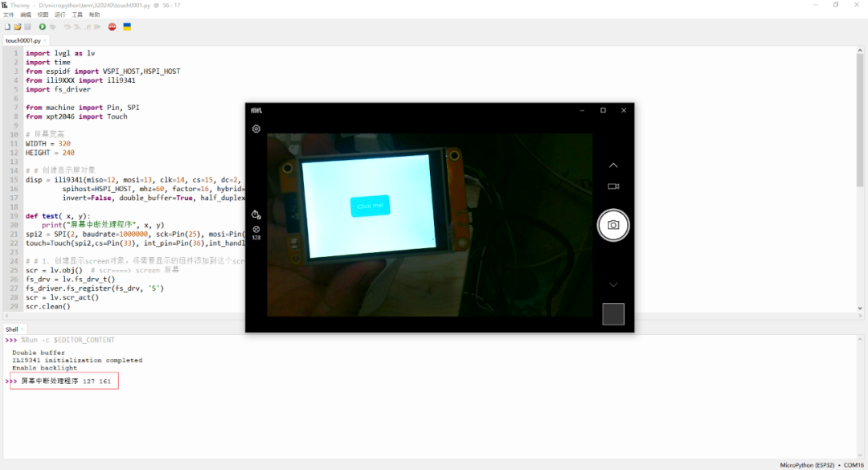Toggle the exposure control showing 128
The height and width of the screenshot is (470, 868).
tap(256, 231)
